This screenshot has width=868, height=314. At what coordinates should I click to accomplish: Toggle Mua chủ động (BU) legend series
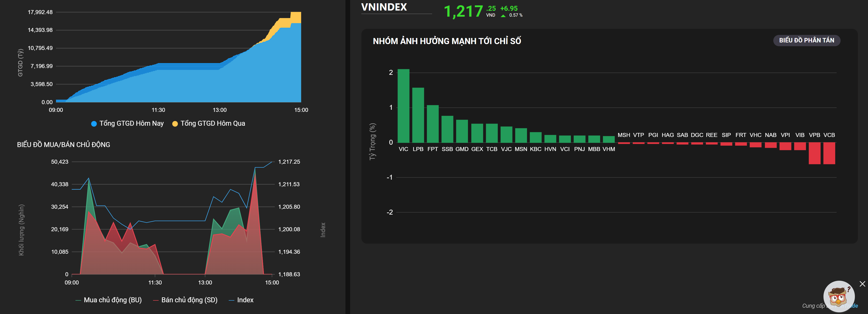pyautogui.click(x=108, y=300)
